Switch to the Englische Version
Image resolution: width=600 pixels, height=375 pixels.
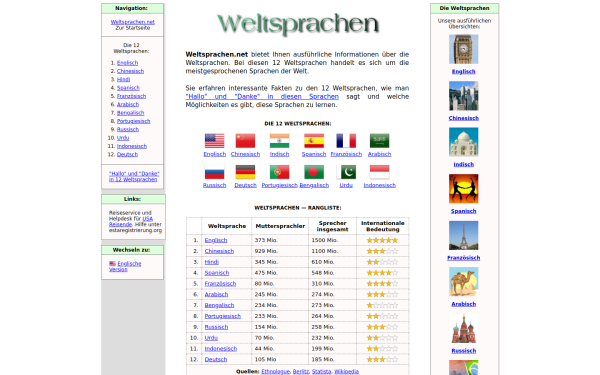click(125, 266)
